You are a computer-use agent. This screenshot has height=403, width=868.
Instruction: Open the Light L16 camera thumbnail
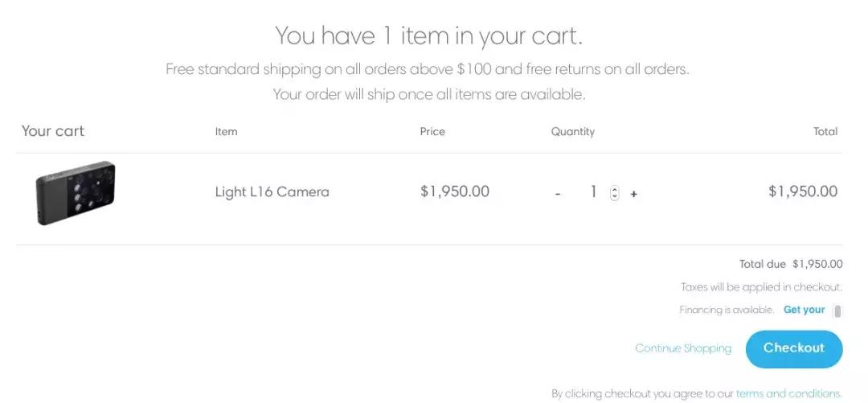[x=76, y=193]
